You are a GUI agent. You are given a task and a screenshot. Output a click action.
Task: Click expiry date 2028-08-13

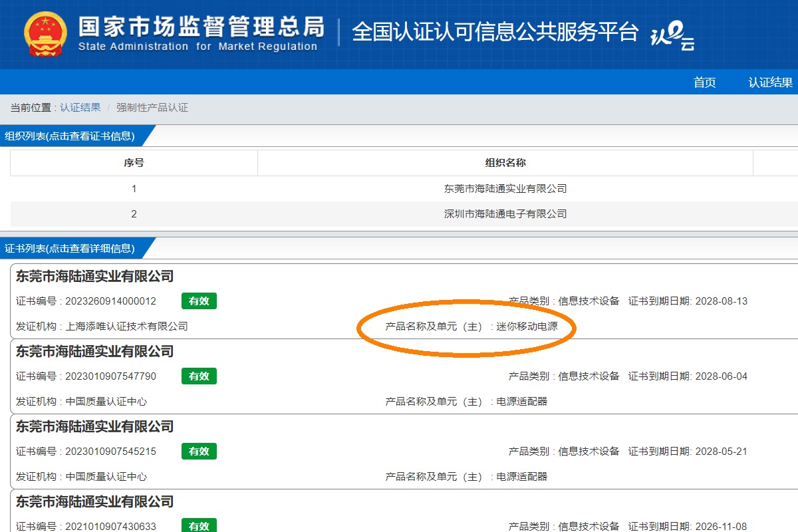(x=721, y=301)
